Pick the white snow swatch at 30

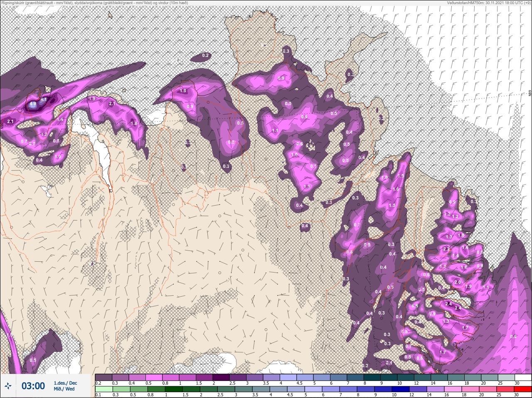(523, 377)
